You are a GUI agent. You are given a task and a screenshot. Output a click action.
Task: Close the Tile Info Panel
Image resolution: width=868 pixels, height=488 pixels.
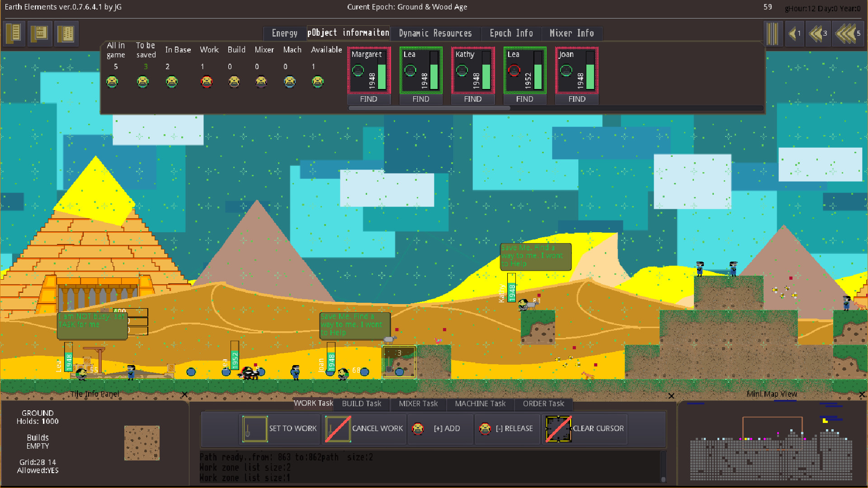184,394
